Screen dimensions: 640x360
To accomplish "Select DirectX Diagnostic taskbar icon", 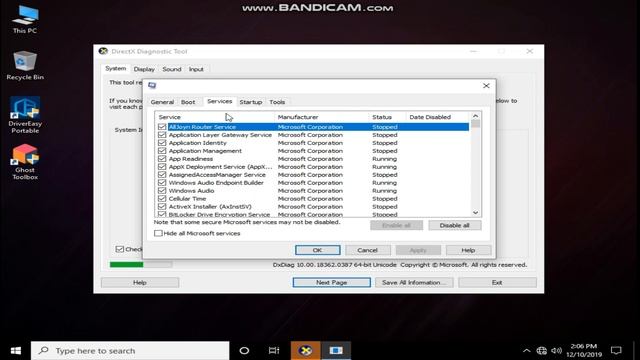I will pos(305,351).
